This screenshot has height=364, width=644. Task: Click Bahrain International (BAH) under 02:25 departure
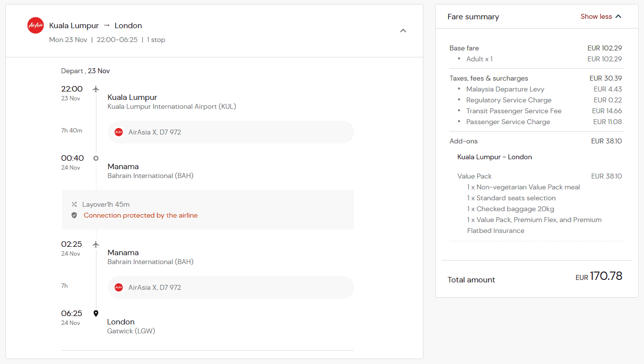pos(150,262)
